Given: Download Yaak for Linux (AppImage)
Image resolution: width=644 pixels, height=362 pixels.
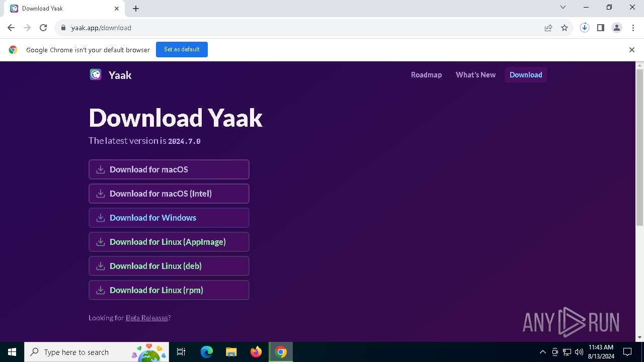Looking at the screenshot, I should (169, 242).
